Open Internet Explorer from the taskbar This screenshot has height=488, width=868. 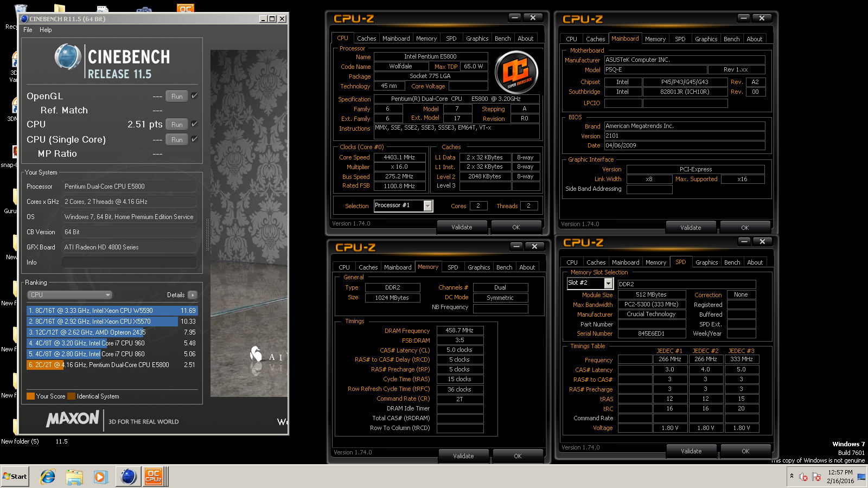pyautogui.click(x=48, y=477)
